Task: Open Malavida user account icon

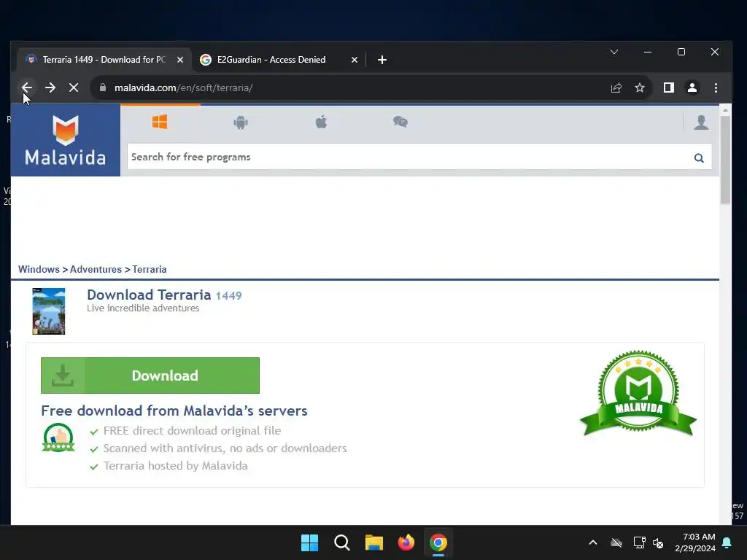Action: 701,122
